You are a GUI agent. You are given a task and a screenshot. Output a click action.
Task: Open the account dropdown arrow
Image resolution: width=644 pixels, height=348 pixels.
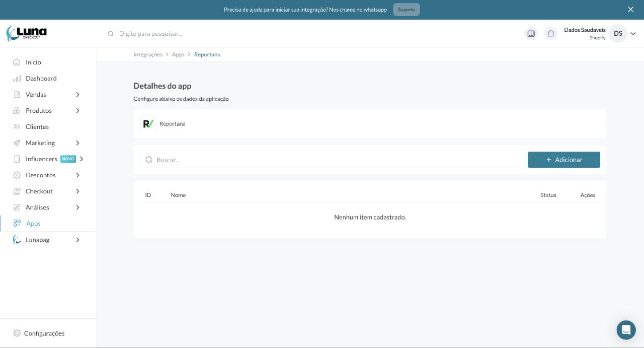point(633,34)
